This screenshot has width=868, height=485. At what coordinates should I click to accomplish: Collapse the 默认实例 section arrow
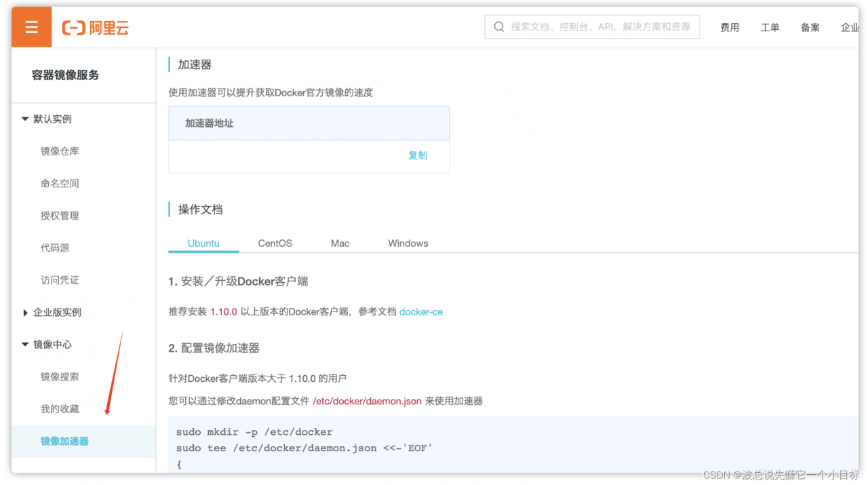click(x=25, y=119)
